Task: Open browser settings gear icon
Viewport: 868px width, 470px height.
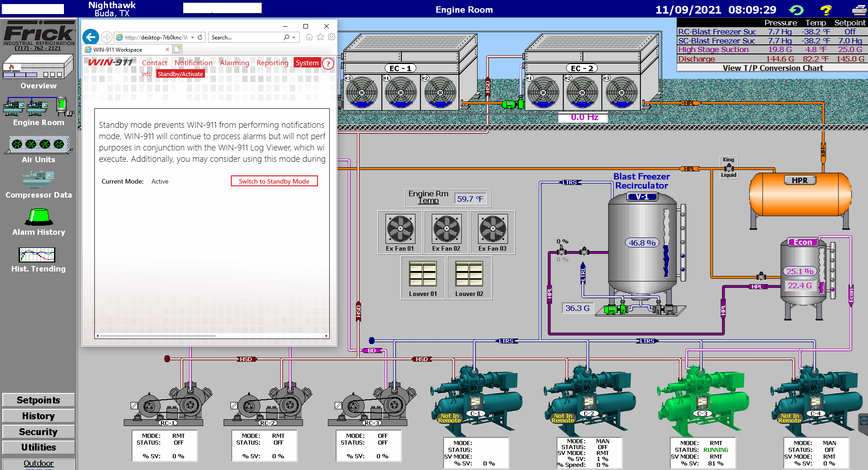Action: click(332, 37)
